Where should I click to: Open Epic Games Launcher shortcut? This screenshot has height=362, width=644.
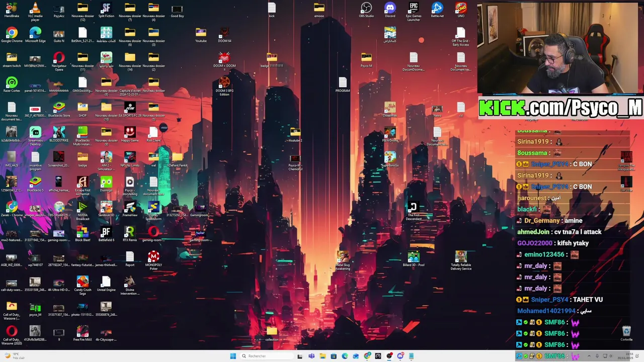pyautogui.click(x=414, y=12)
